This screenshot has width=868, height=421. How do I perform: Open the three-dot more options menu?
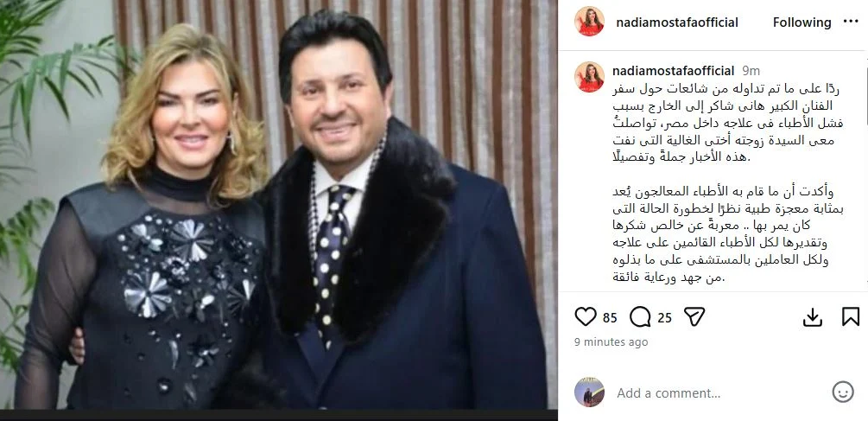[851, 22]
